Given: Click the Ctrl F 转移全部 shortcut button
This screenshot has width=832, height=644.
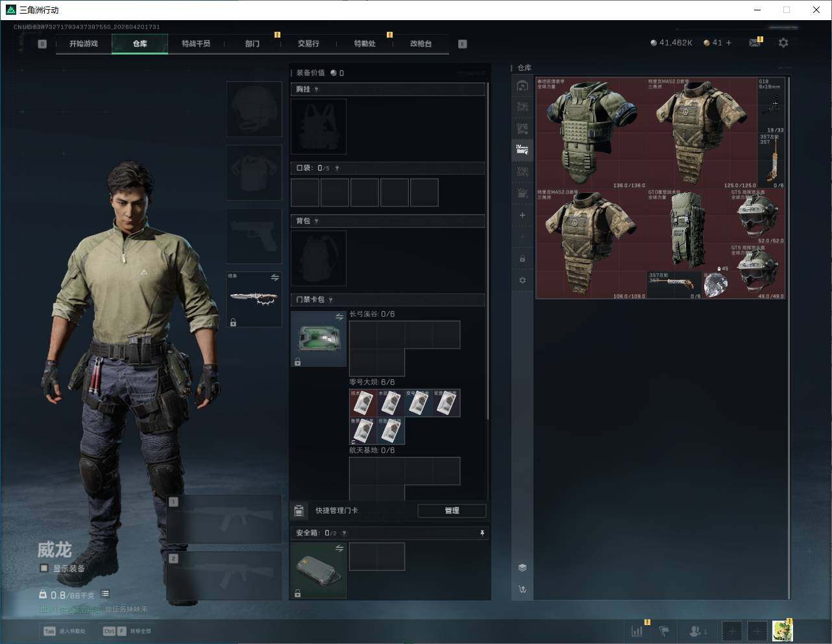Looking at the screenshot, I should (x=127, y=631).
